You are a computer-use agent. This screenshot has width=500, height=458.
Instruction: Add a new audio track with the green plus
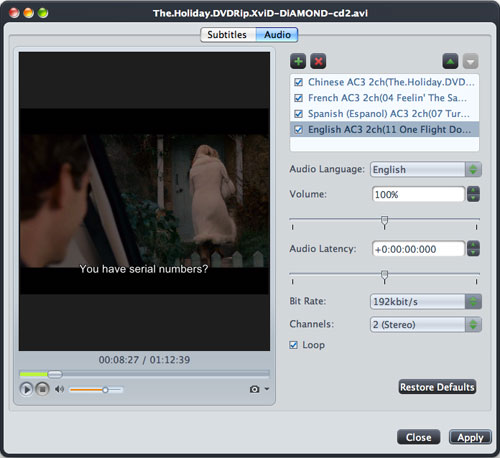point(298,61)
